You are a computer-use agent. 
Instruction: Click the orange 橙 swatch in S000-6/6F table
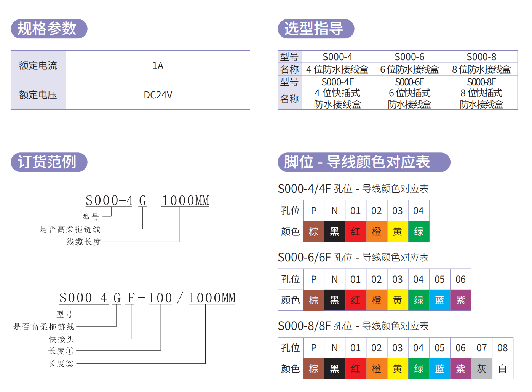click(x=377, y=300)
